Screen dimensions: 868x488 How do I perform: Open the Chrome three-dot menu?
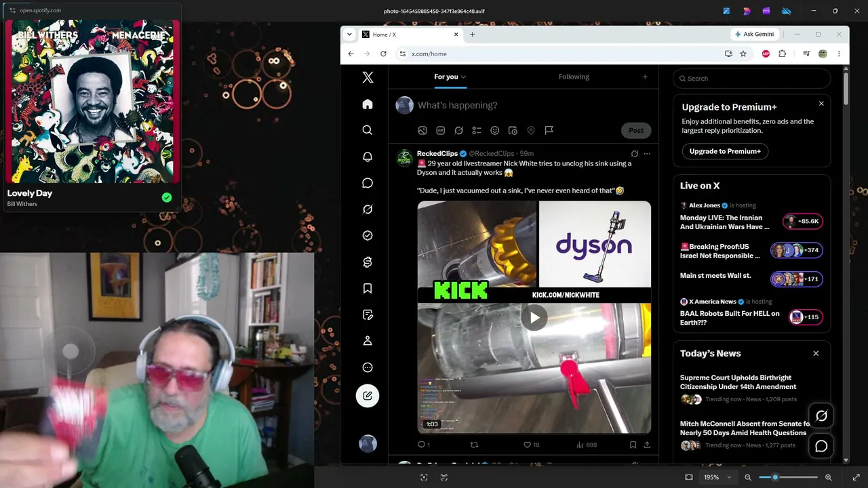click(x=839, y=54)
